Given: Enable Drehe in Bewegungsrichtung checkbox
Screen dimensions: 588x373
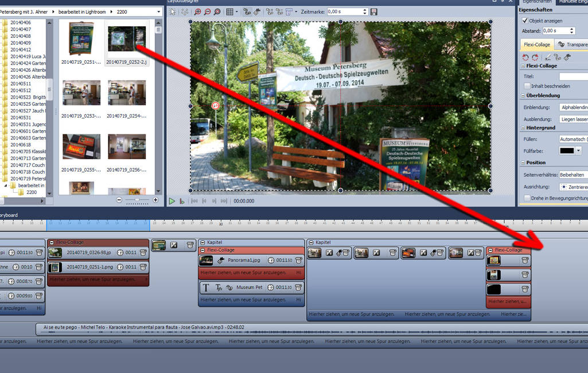Looking at the screenshot, I should click(527, 198).
